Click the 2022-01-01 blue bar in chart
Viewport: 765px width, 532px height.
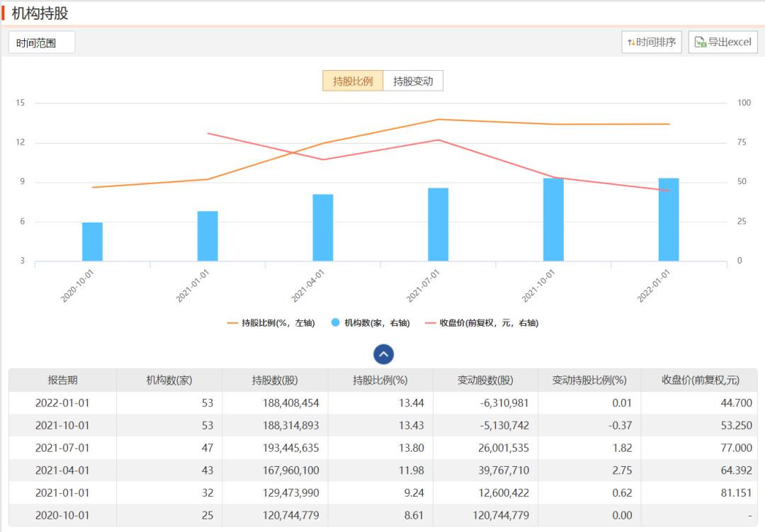[x=669, y=220]
